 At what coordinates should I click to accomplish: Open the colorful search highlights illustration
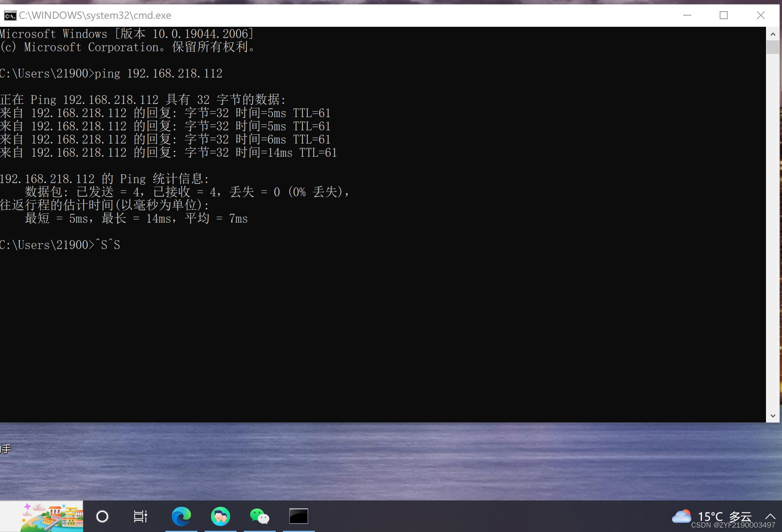(52, 517)
